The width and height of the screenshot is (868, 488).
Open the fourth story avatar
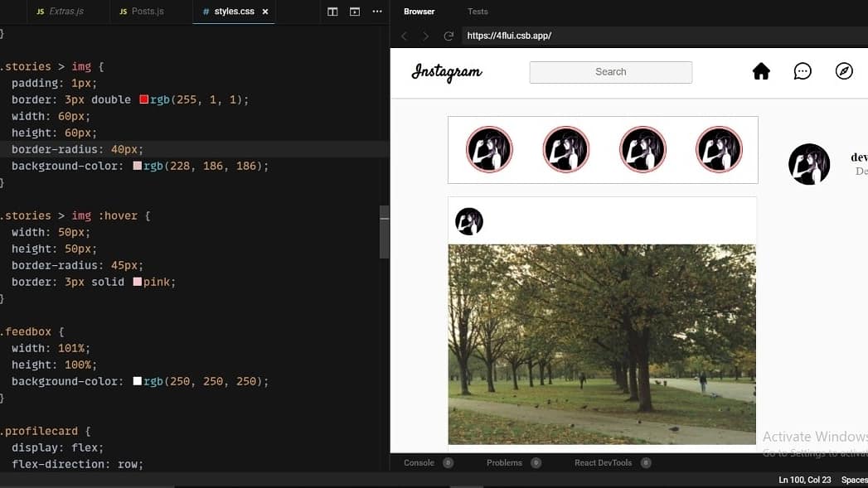pyautogui.click(x=719, y=149)
